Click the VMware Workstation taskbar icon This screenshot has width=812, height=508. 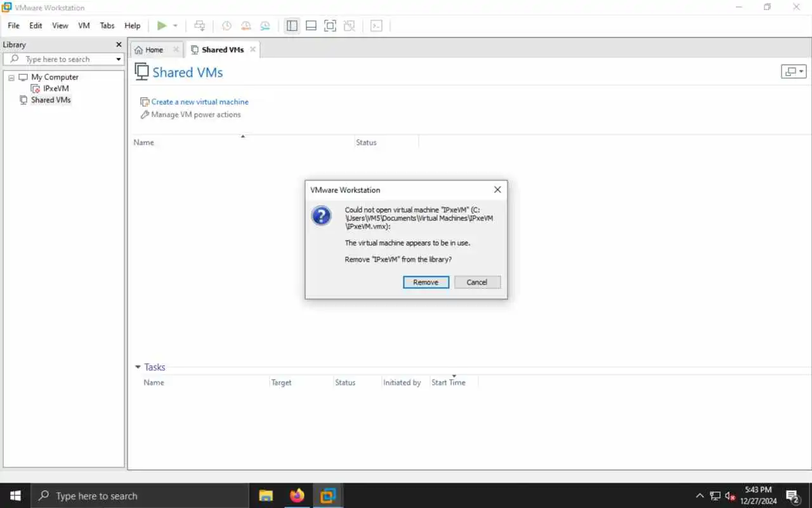pos(328,496)
